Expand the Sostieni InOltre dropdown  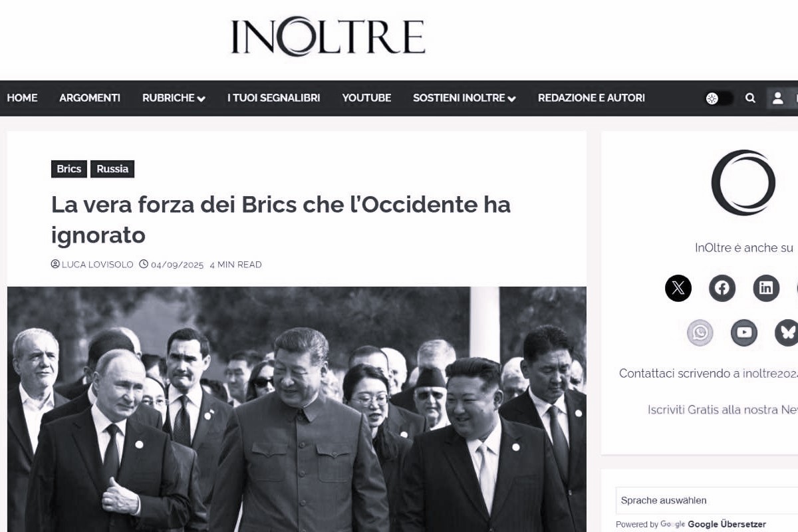pos(464,98)
